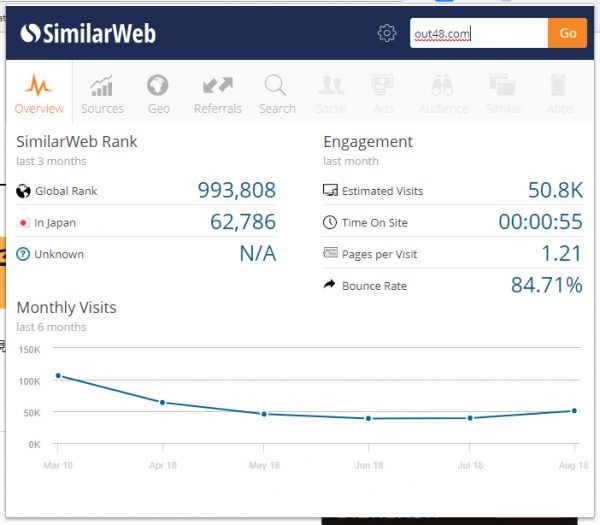Open the Social tab
This screenshot has height=525, width=600.
tap(331, 95)
